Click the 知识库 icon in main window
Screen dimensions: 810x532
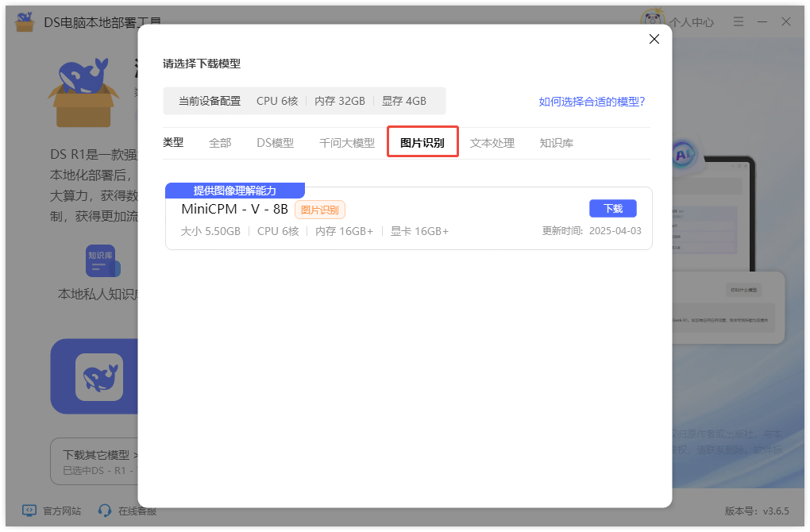pos(102,260)
